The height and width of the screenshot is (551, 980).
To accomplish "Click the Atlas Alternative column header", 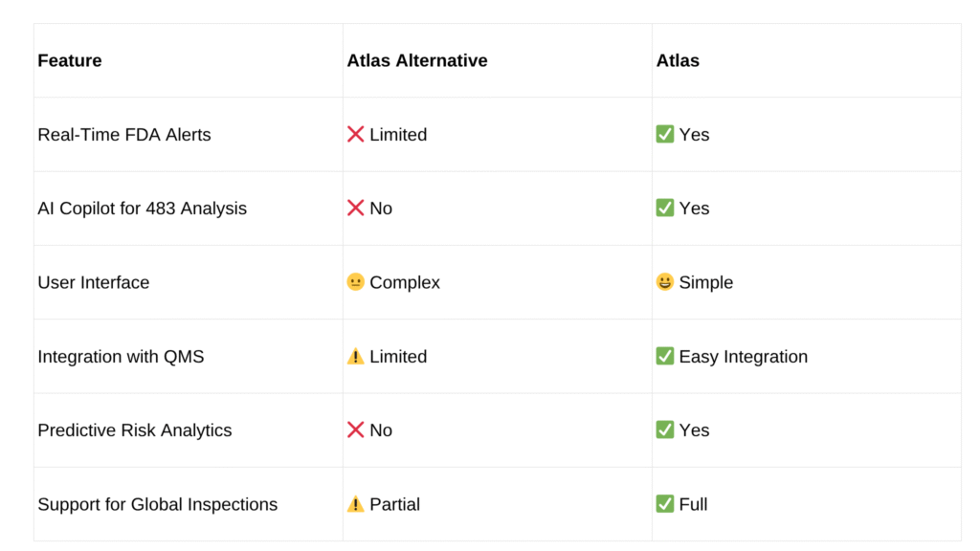I will pos(417,60).
